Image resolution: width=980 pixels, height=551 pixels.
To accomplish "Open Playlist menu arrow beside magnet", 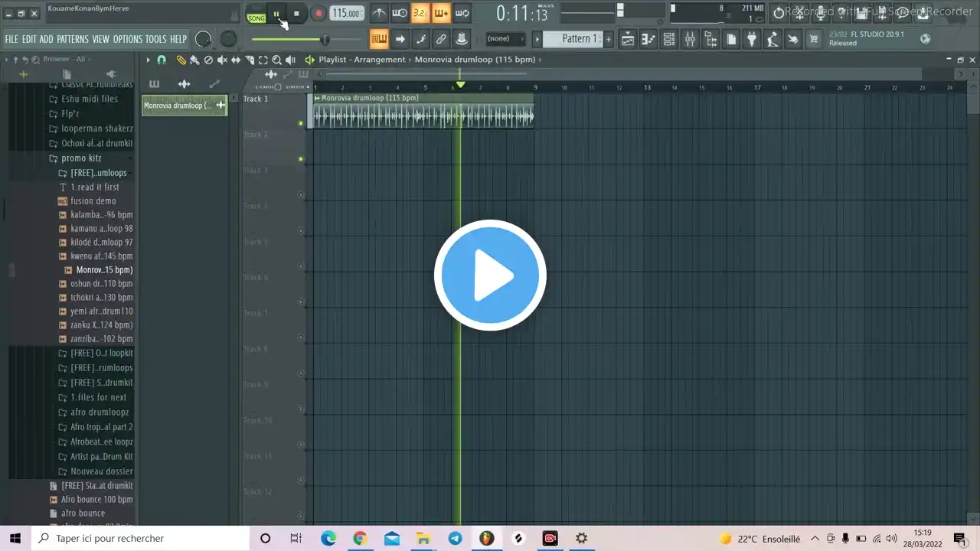I will pos(148,60).
